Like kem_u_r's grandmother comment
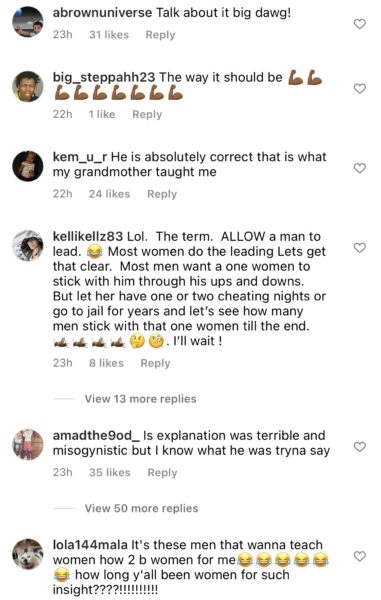Viewport: 381px width, 600px height. tap(359, 168)
